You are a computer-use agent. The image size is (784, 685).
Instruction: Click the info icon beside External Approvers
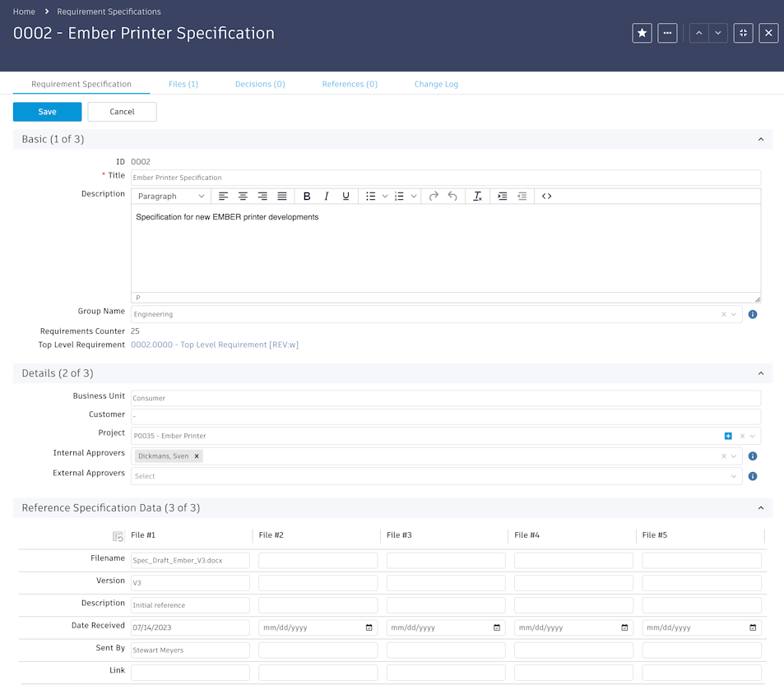[x=753, y=476]
